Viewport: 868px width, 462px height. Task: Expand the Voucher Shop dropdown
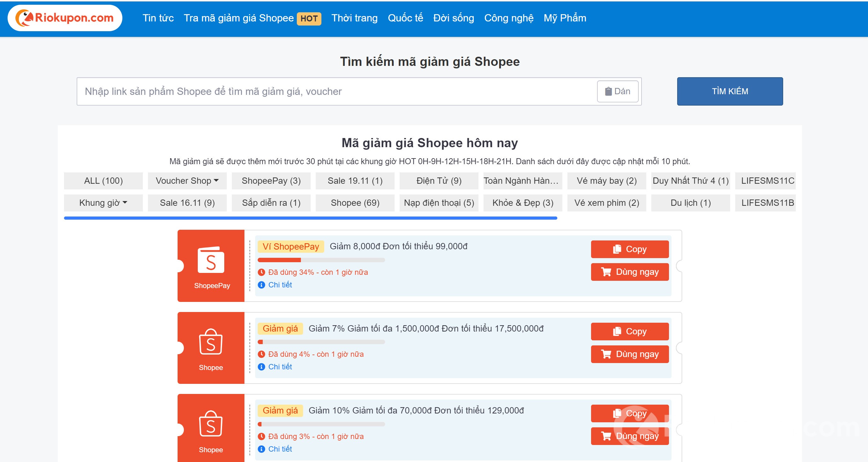coord(187,181)
